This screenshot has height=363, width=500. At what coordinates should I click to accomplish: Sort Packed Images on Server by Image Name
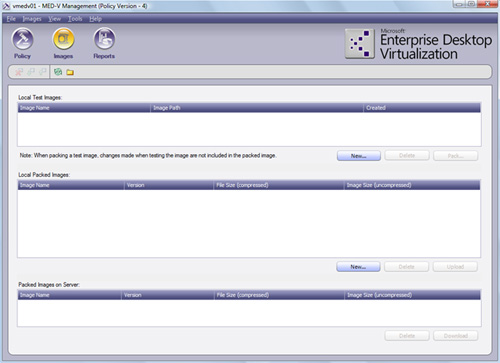click(69, 295)
